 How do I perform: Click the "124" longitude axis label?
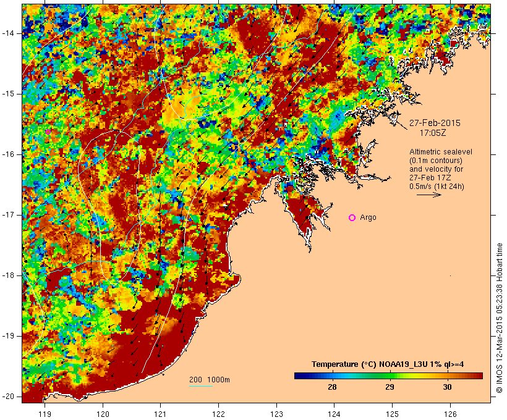[334, 414]
